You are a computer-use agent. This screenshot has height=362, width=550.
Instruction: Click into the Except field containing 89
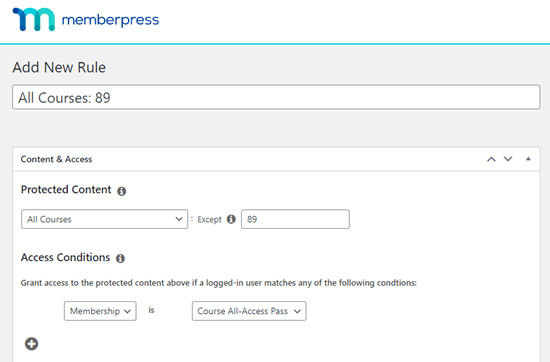(x=295, y=219)
